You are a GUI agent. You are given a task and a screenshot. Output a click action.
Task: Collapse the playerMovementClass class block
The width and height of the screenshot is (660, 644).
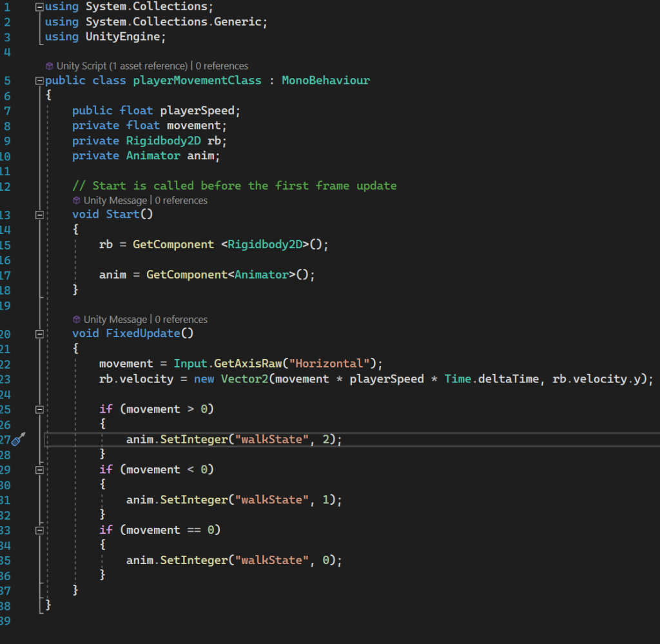coord(39,81)
